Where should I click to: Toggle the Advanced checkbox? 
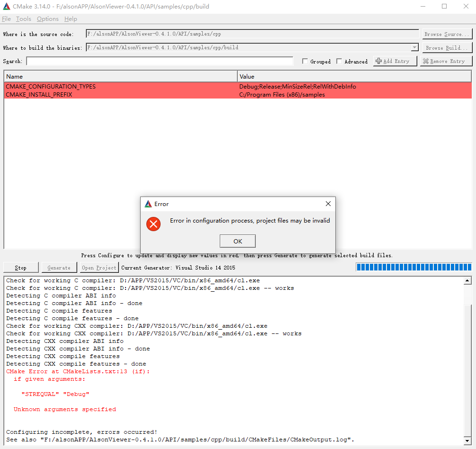click(339, 62)
